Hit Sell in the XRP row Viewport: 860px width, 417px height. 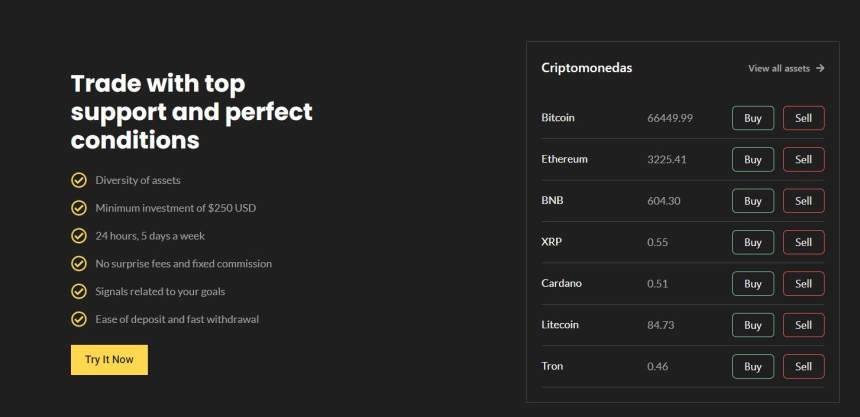[803, 242]
